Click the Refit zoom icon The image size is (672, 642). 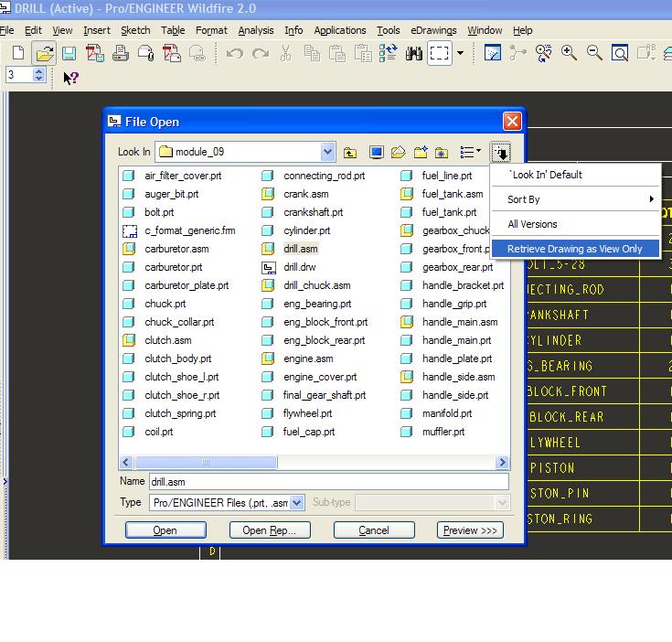[620, 54]
